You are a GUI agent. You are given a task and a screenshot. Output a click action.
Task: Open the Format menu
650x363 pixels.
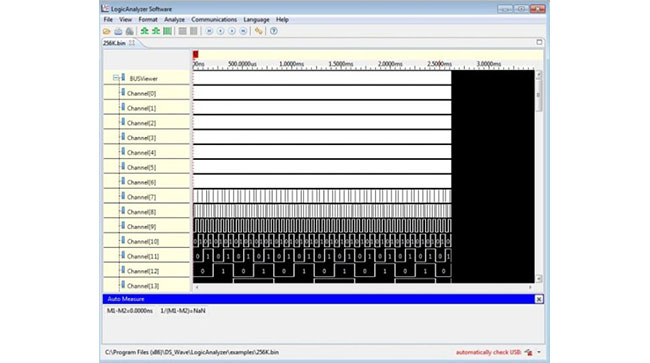pyautogui.click(x=148, y=19)
